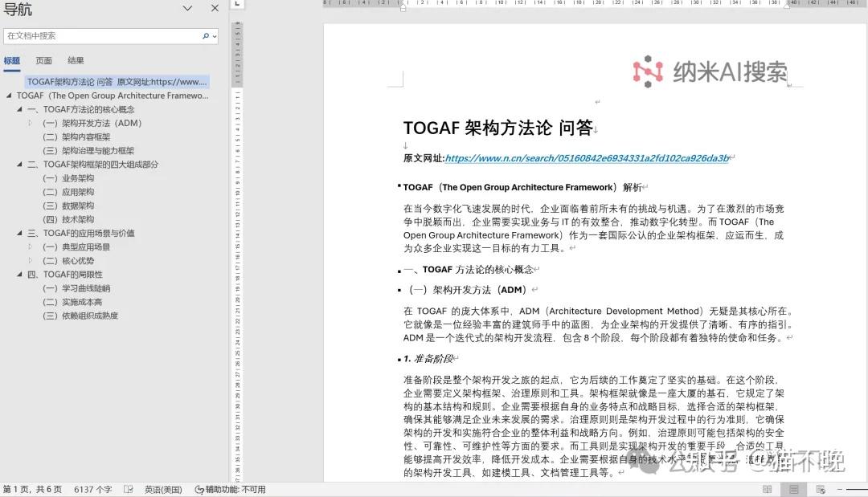Jump to (三) 依赖组织成熟度 heading
This screenshot has width=868, height=497.
click(80, 316)
